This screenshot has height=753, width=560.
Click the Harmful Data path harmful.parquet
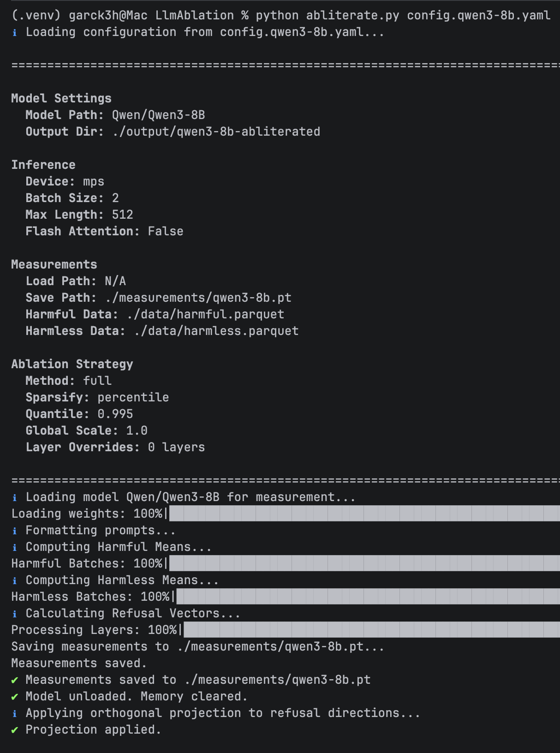tap(205, 315)
